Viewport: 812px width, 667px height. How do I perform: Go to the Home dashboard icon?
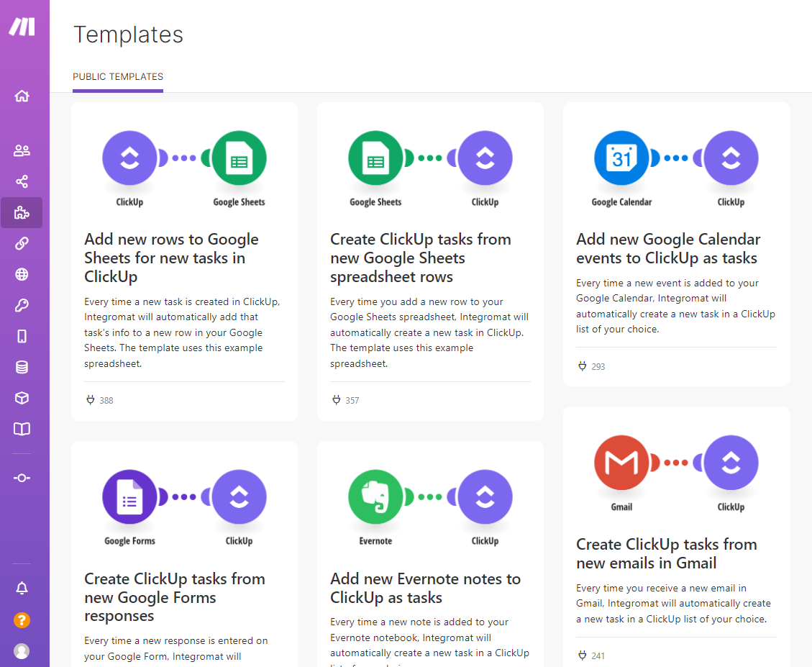[x=22, y=96]
